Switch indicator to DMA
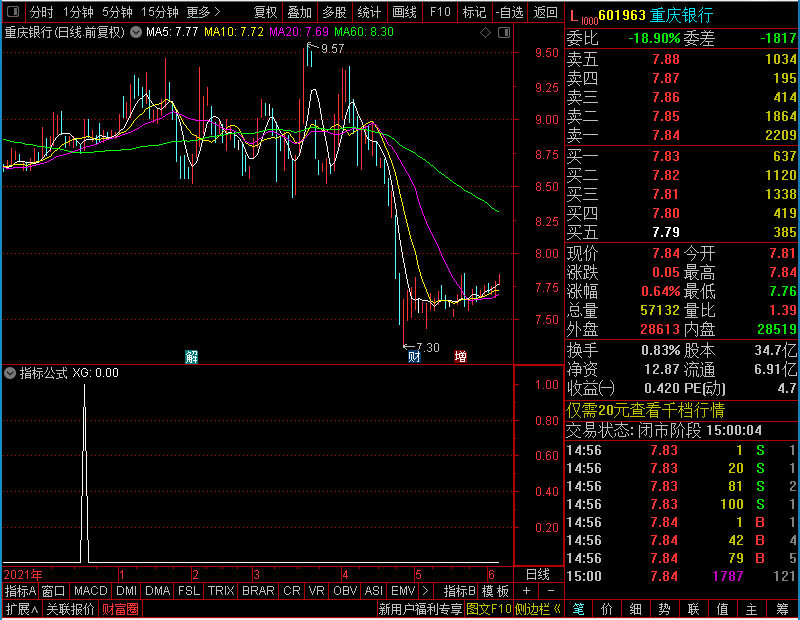The height and width of the screenshot is (620, 800). pos(158,591)
